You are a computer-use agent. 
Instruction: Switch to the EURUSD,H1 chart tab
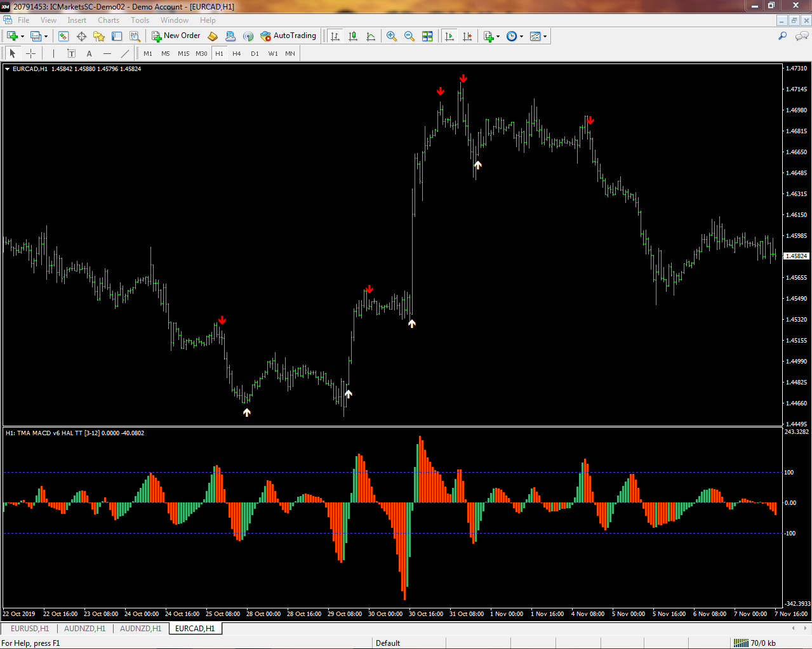30,629
